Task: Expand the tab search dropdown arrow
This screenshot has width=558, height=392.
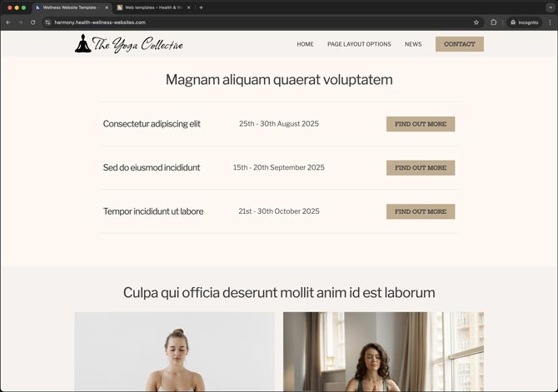Action: (551, 7)
